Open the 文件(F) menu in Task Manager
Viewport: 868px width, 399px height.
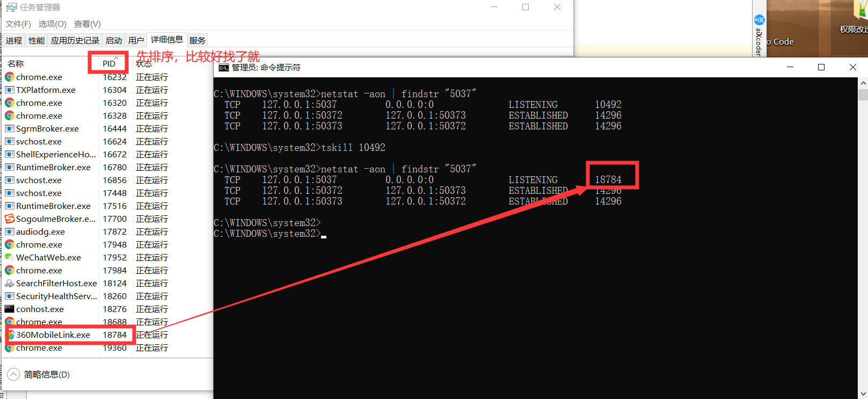pos(18,24)
